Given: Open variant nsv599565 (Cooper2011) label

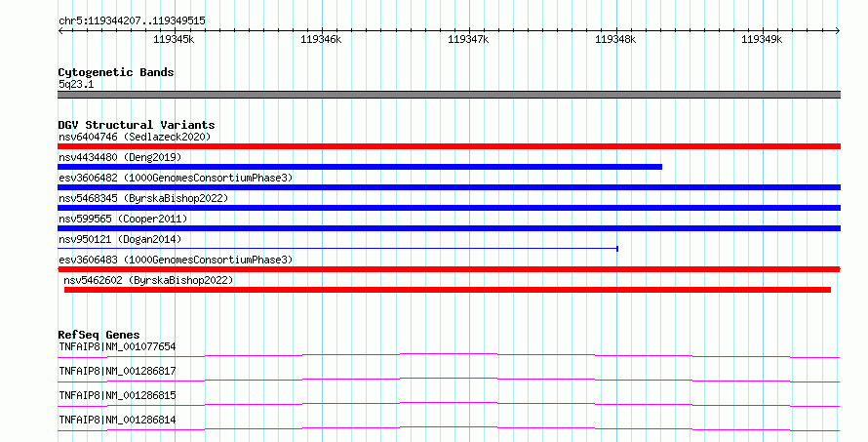Looking at the screenshot, I should tap(123, 219).
